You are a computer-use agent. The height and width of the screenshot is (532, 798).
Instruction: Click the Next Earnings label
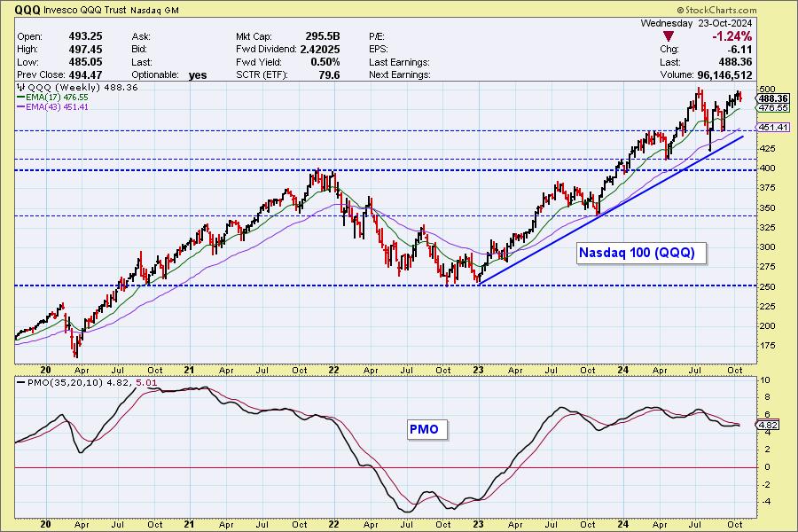coord(400,74)
